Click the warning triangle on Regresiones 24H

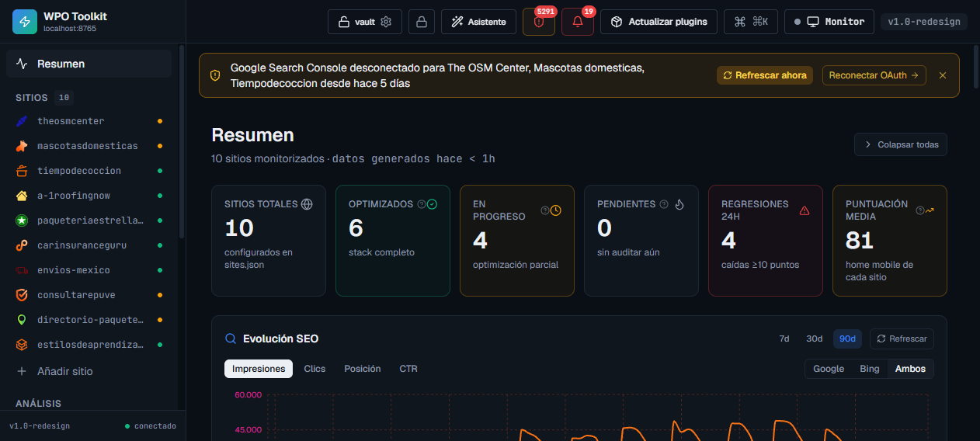tap(805, 210)
